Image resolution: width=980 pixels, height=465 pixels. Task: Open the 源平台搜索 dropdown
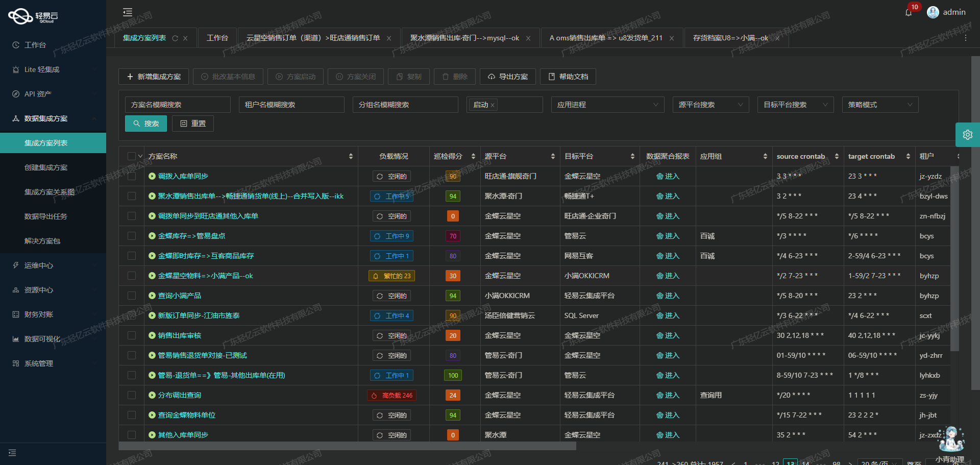point(710,105)
